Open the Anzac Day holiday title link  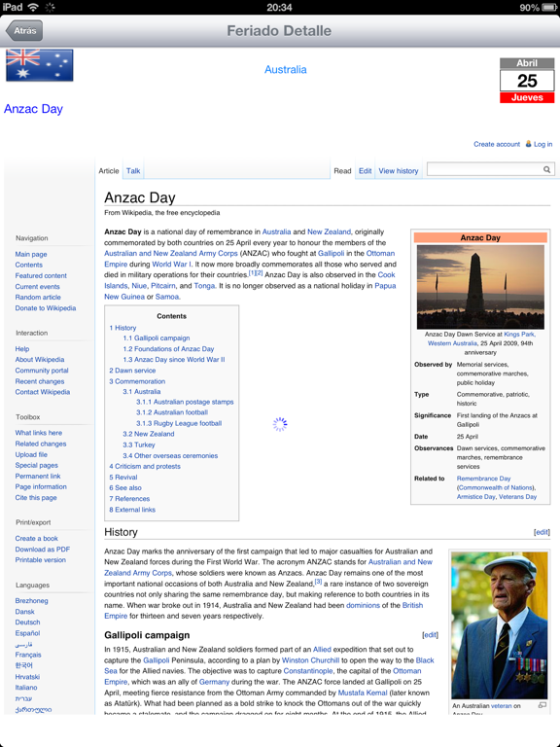[33, 109]
